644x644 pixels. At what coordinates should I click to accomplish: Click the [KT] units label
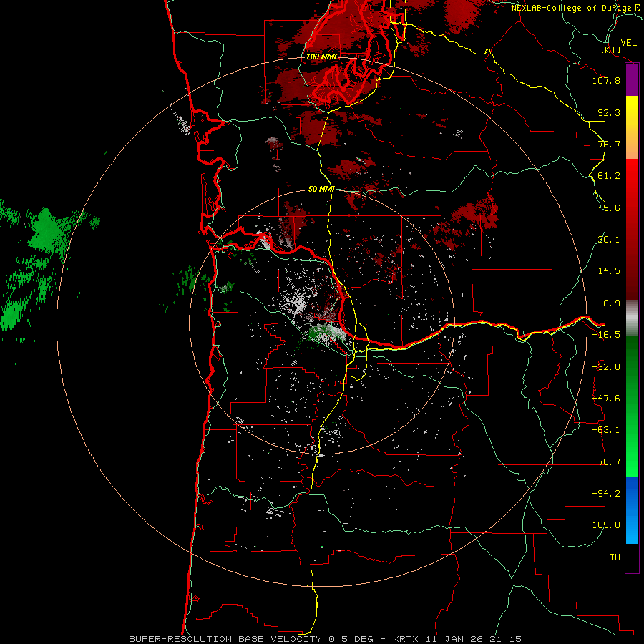point(611,49)
